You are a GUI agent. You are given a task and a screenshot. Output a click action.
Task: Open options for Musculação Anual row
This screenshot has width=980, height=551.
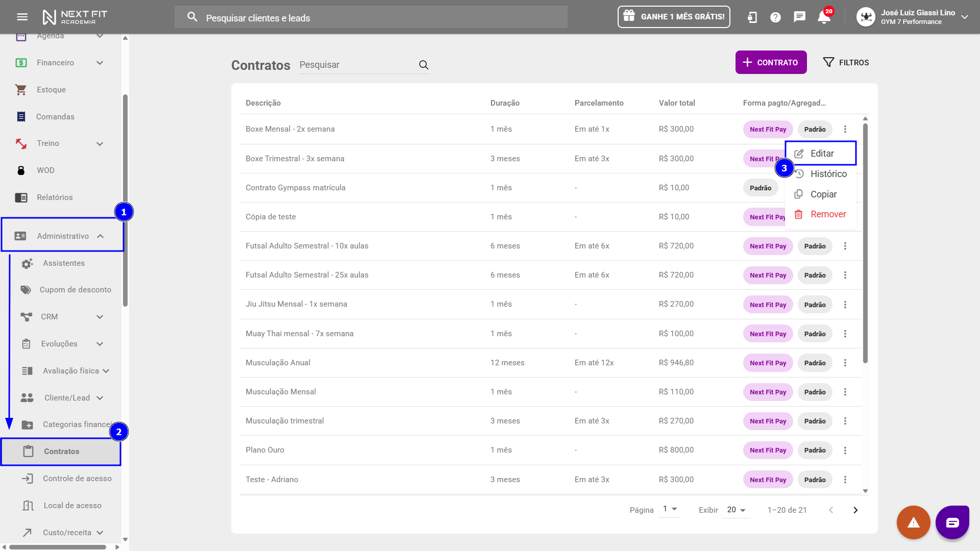click(845, 363)
